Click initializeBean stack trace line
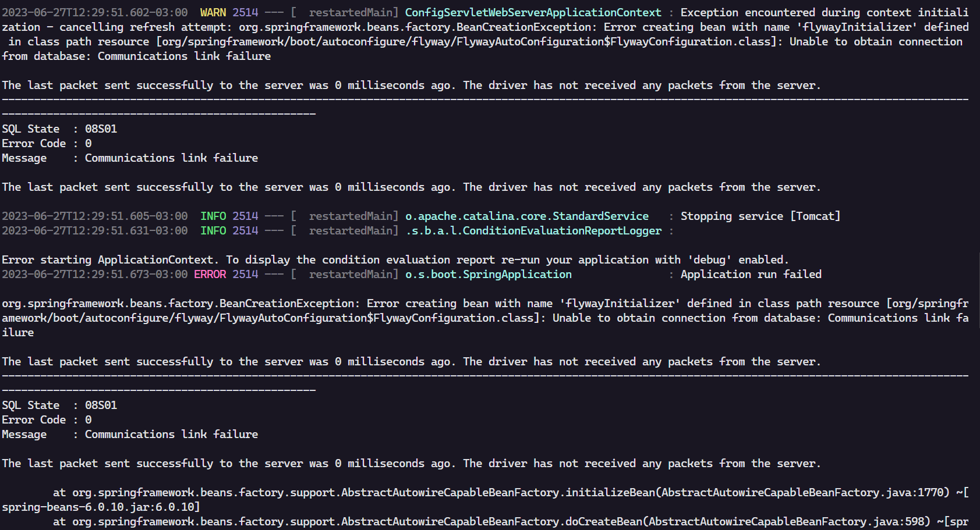Screen dimensions: 980x530 (x=511, y=492)
